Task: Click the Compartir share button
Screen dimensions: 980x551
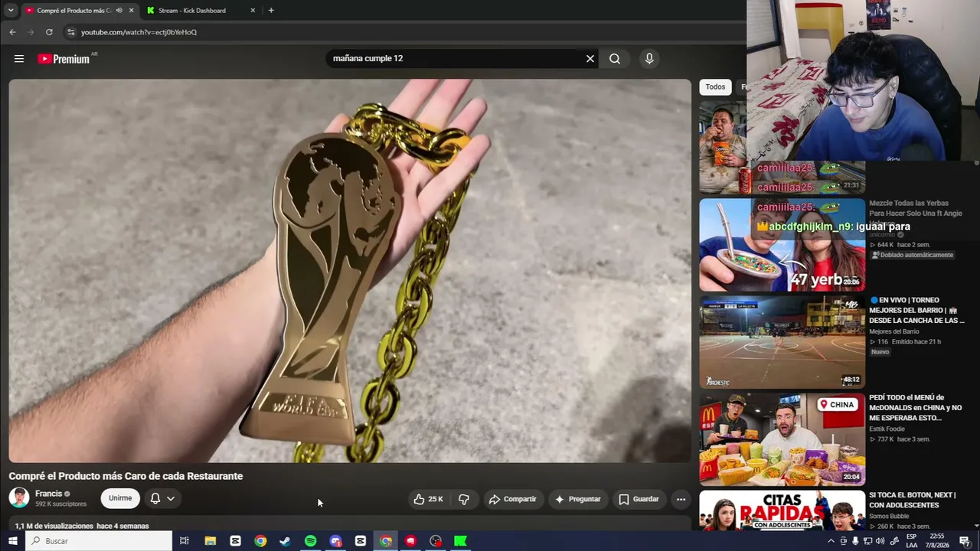Action: [512, 499]
